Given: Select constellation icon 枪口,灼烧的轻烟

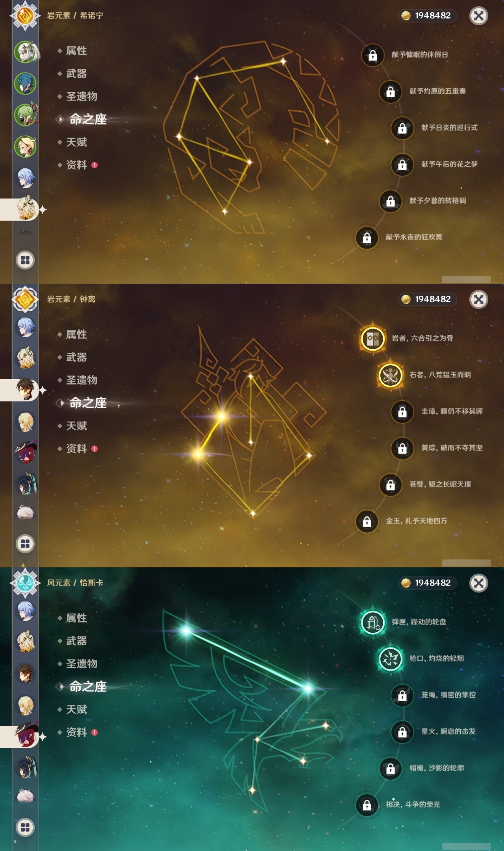Looking at the screenshot, I should pos(390,659).
